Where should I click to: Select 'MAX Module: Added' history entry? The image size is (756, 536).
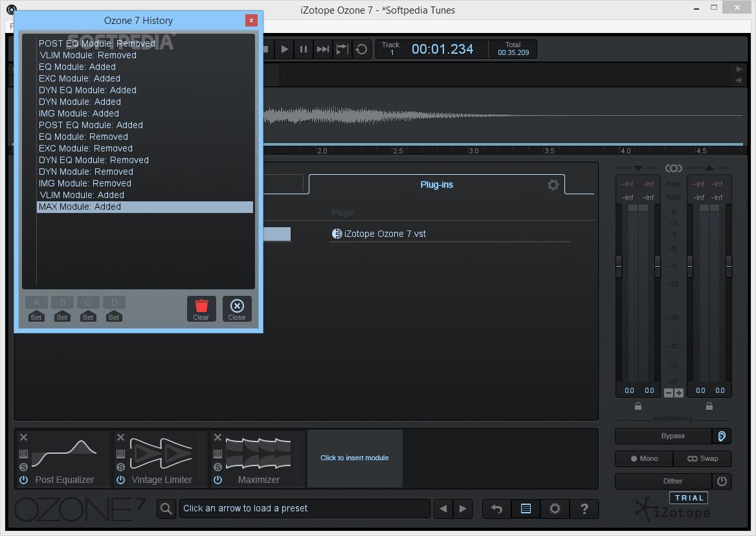pyautogui.click(x=144, y=207)
